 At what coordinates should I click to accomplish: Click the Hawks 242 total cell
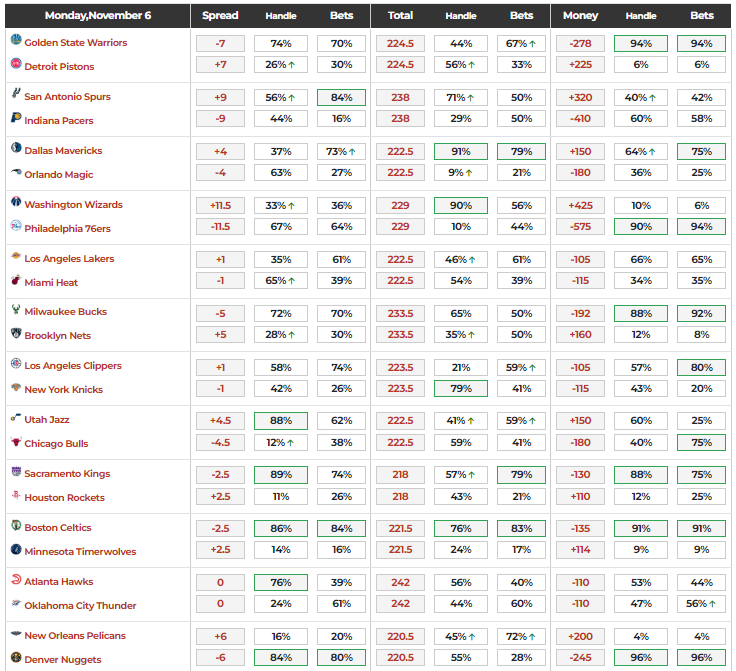click(400, 583)
